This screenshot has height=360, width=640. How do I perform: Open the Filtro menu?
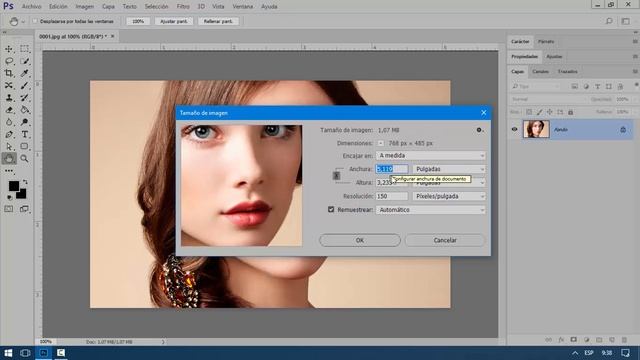pyautogui.click(x=183, y=7)
